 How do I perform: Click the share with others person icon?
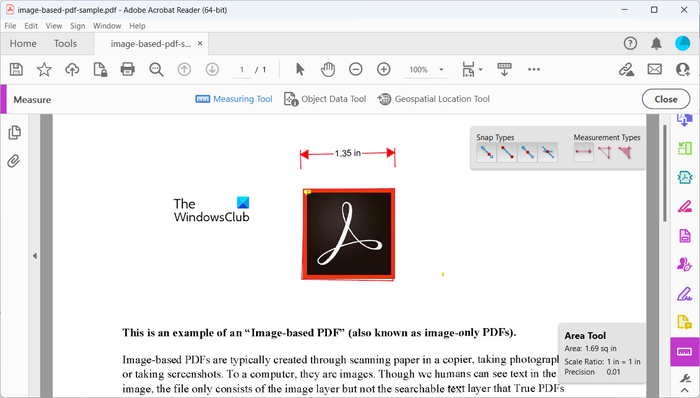(683, 69)
